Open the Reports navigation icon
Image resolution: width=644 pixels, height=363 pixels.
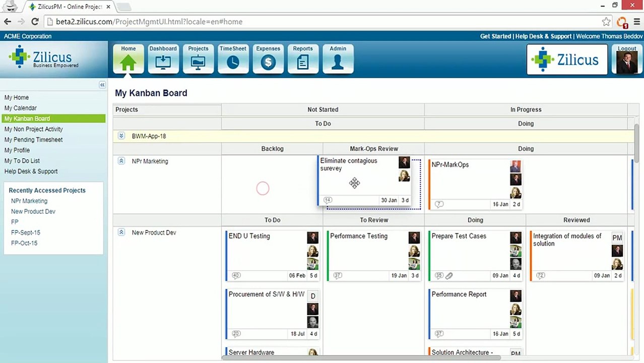click(x=303, y=59)
